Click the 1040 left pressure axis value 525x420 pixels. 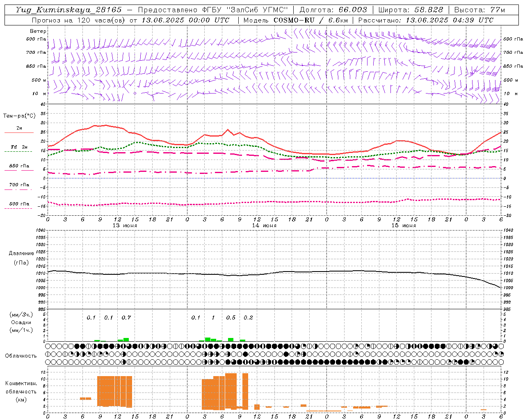click(40, 231)
